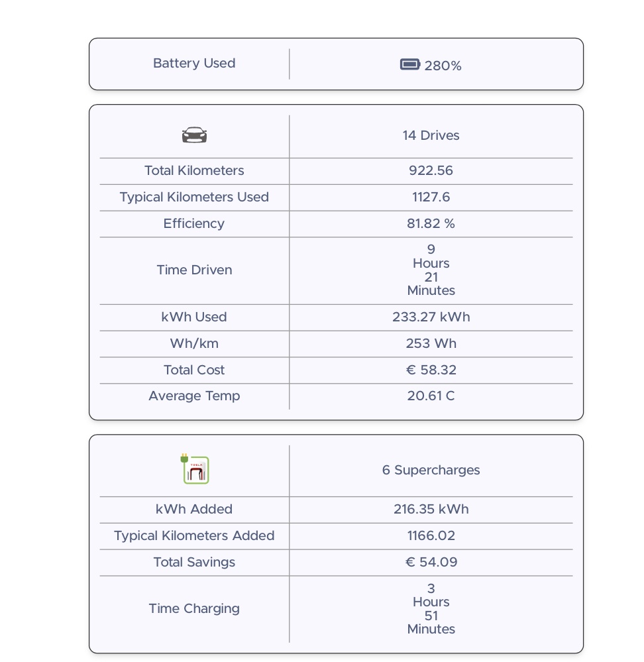644x662 pixels.
Task: Open the 14 Drives summary heading
Action: [x=431, y=136]
